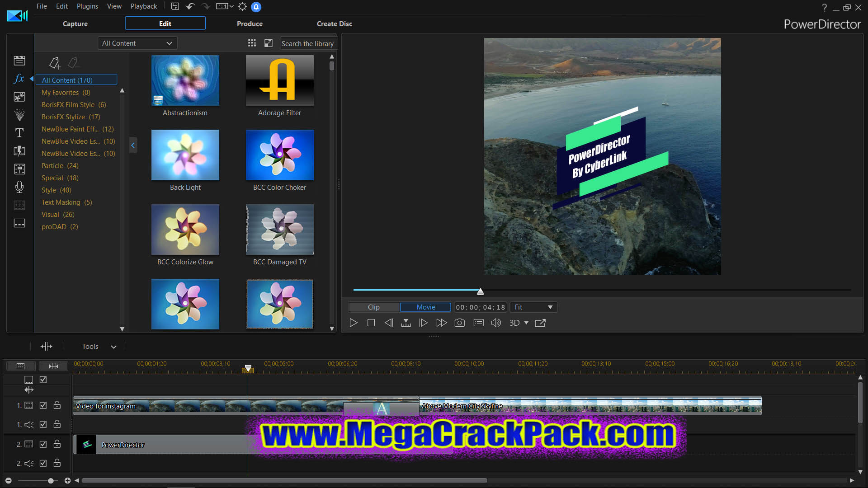Click the tag list up arrow
Screen dimensions: 868x488
click(x=122, y=91)
